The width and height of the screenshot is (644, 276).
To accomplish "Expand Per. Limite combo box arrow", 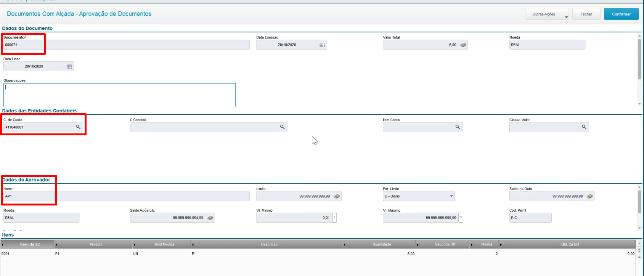I will pyautogui.click(x=451, y=196).
